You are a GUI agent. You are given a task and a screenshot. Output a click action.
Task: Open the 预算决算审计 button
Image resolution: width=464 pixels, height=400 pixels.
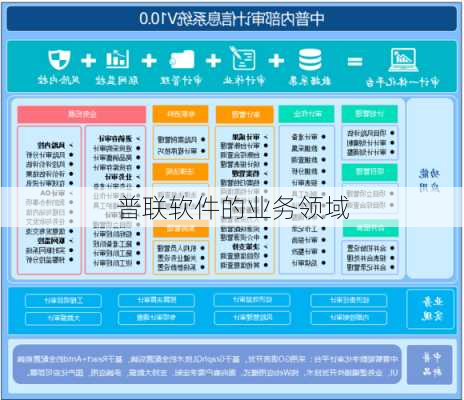pos(156,300)
